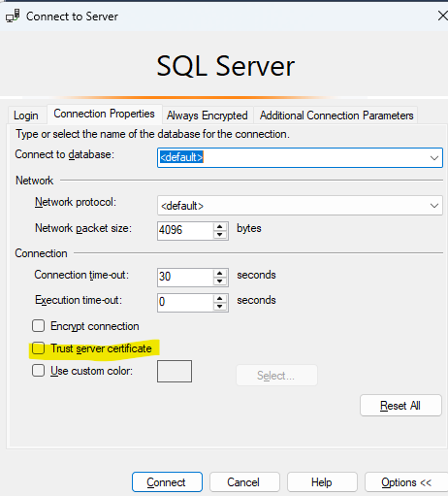Image resolution: width=448 pixels, height=496 pixels.
Task: Click the Execution time-out value field
Action: tap(185, 303)
